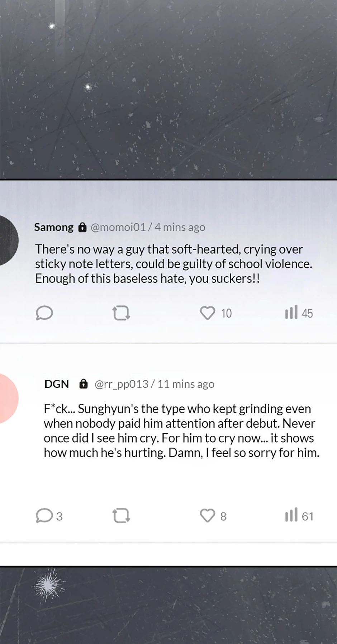View analytics on DGN's post

coord(291,515)
